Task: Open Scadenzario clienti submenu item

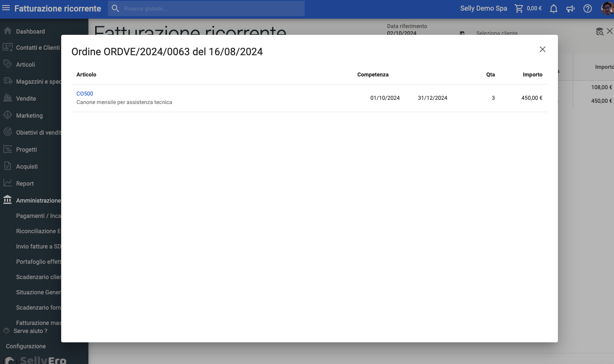Action: pyautogui.click(x=38, y=277)
